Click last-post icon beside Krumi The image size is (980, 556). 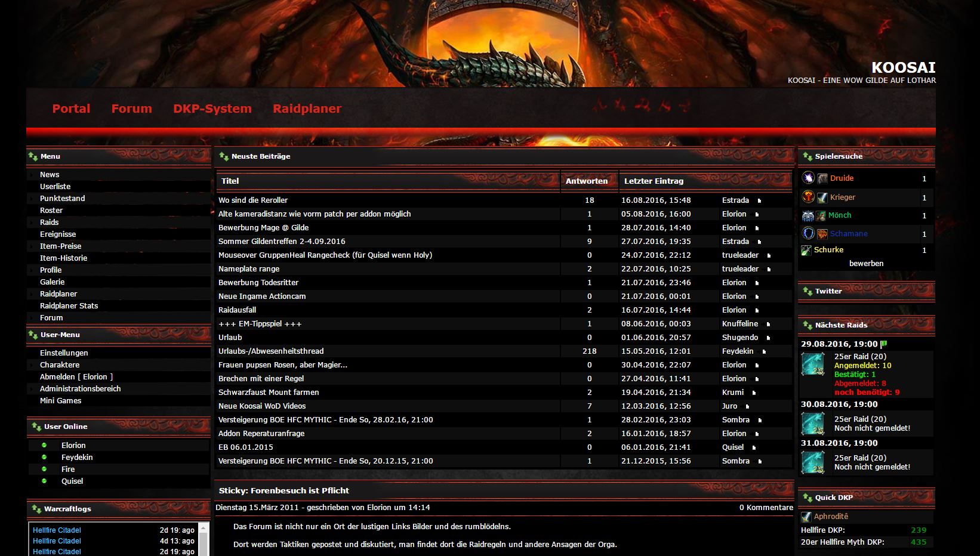pyautogui.click(x=754, y=393)
